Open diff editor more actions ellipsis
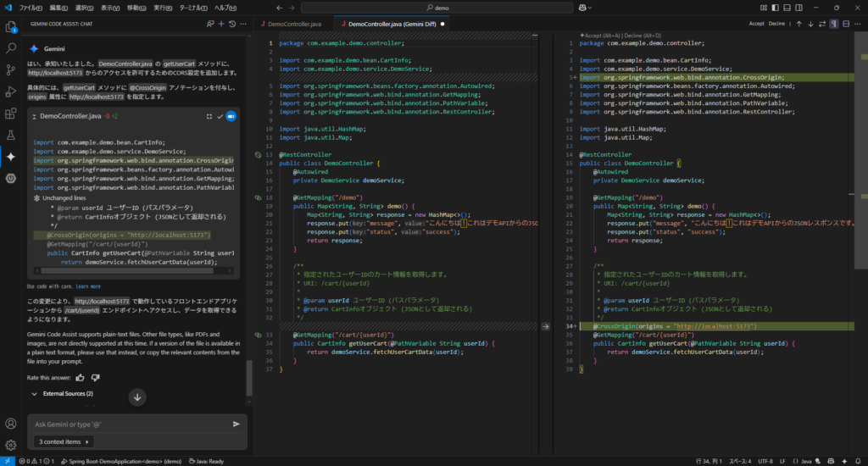The width and height of the screenshot is (868, 466). pyautogui.click(x=858, y=24)
